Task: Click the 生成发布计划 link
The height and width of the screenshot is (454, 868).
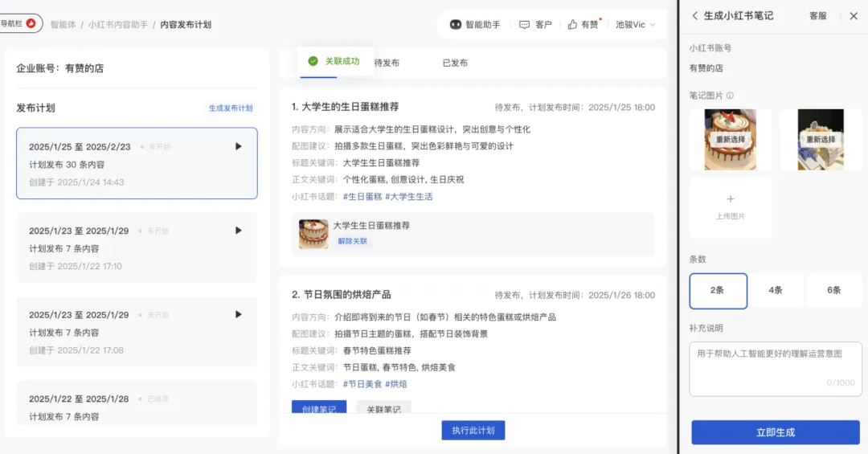Action: point(231,108)
